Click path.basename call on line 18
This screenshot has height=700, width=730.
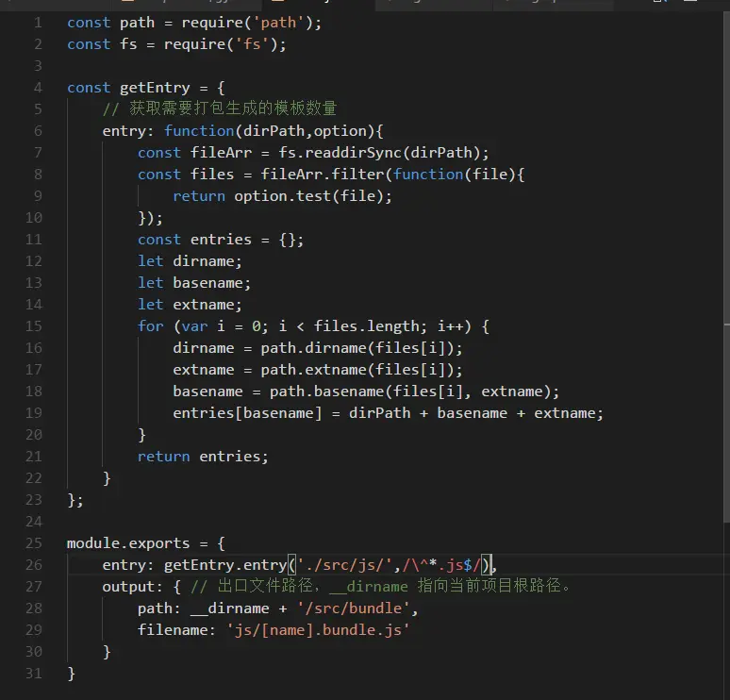pyautogui.click(x=410, y=392)
